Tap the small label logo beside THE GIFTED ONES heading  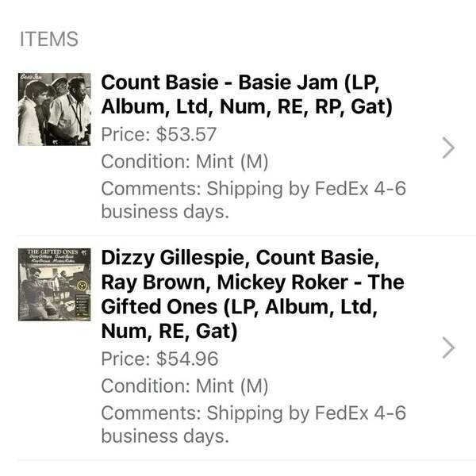86,251
